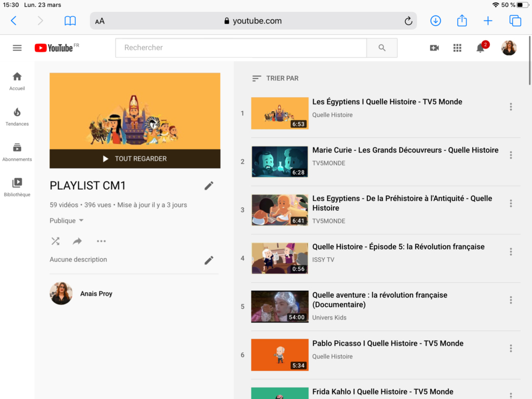Shuffle play the playlist
Viewport: 532px width, 399px height.
coord(55,241)
